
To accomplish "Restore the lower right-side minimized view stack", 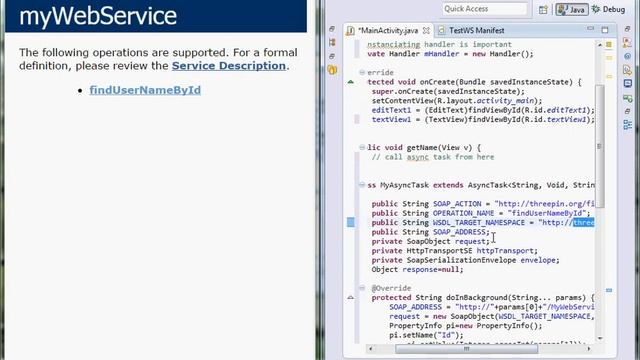I will click(x=627, y=111).
